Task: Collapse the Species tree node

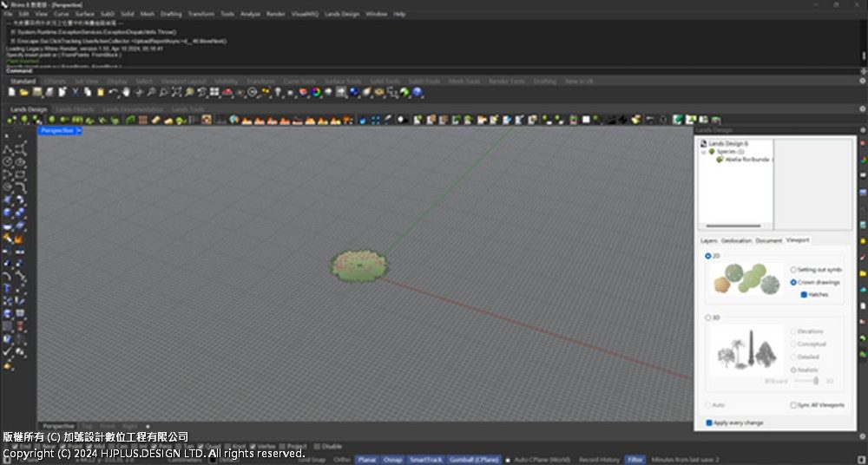Action: pos(704,152)
